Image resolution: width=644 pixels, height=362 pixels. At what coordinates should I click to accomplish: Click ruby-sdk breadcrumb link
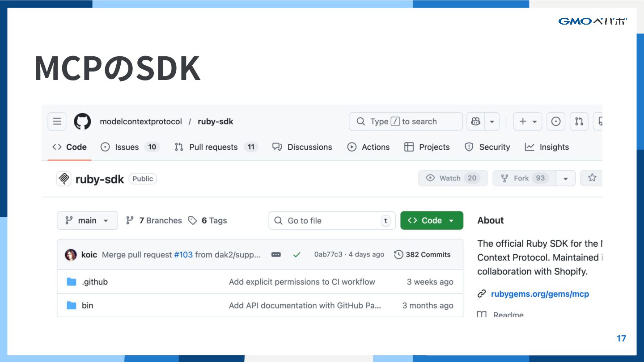pos(216,122)
